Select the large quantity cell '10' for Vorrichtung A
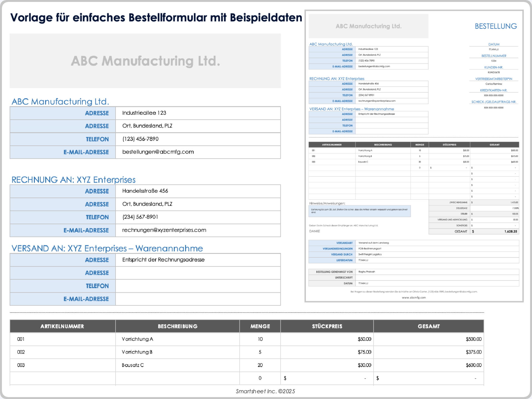 click(x=260, y=339)
